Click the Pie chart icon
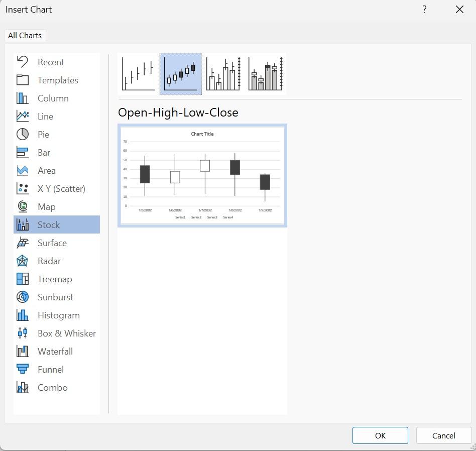This screenshot has width=476, height=451. click(x=23, y=135)
